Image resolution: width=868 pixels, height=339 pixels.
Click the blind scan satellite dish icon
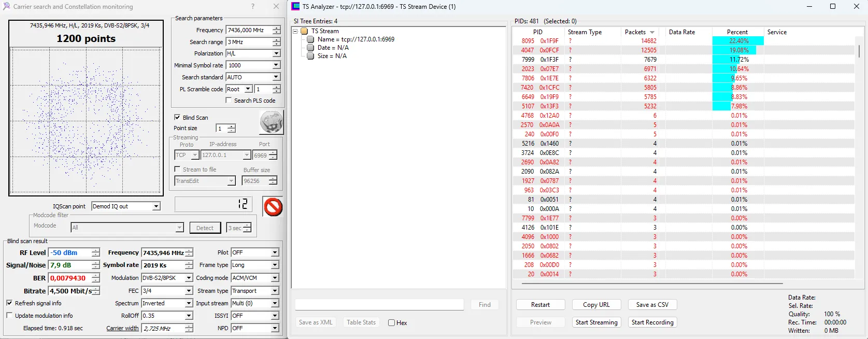(x=271, y=122)
